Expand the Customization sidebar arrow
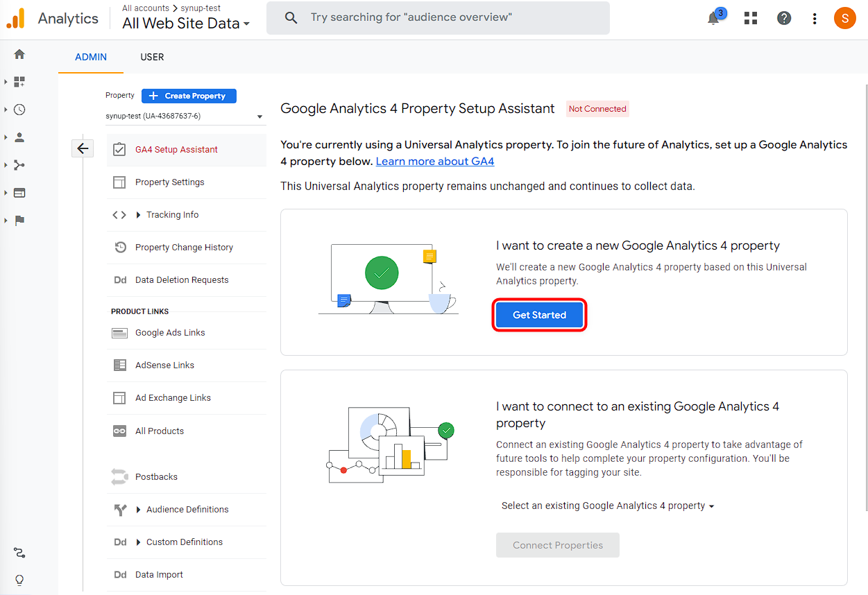 [x=6, y=82]
